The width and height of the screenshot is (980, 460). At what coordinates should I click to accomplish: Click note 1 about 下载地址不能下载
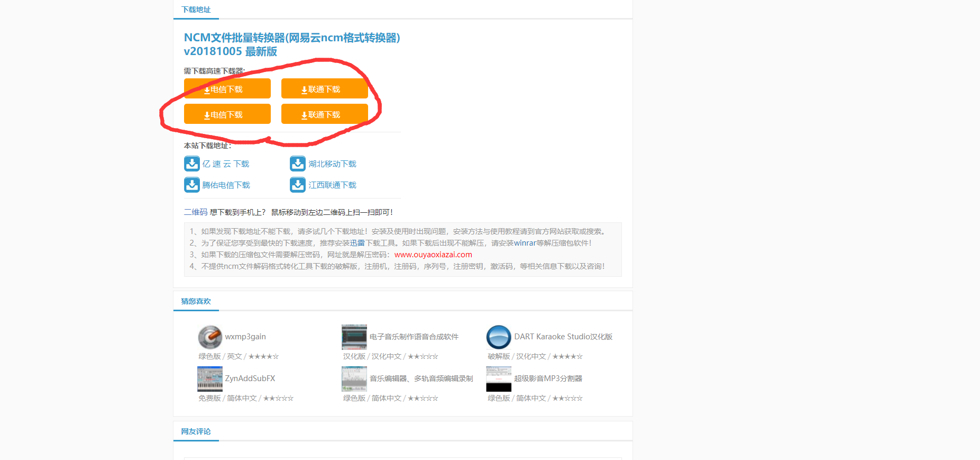point(398,231)
